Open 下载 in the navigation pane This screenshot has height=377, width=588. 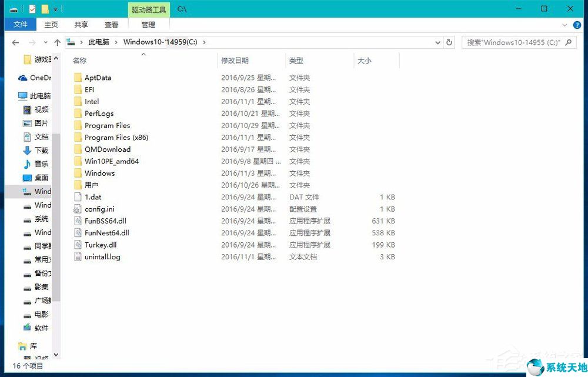(x=36, y=151)
